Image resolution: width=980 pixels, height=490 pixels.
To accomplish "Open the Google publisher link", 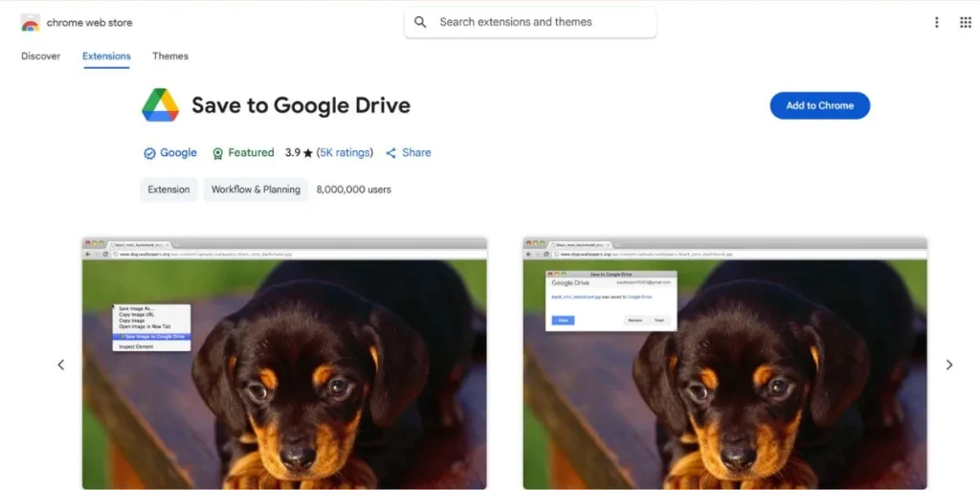I will 178,152.
